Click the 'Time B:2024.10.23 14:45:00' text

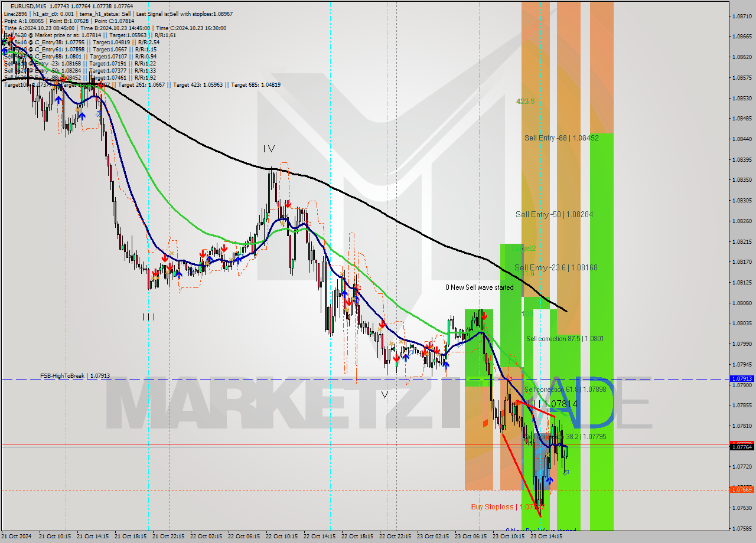pyautogui.click(x=115, y=28)
